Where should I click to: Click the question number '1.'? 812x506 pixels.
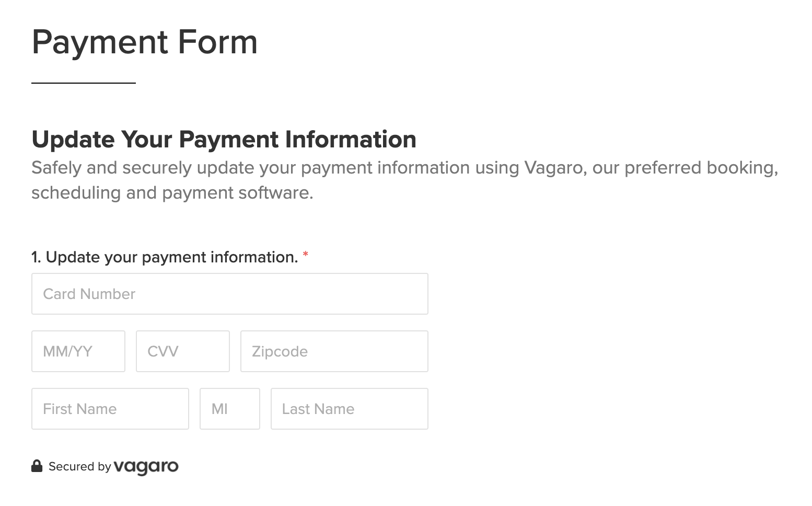point(36,257)
